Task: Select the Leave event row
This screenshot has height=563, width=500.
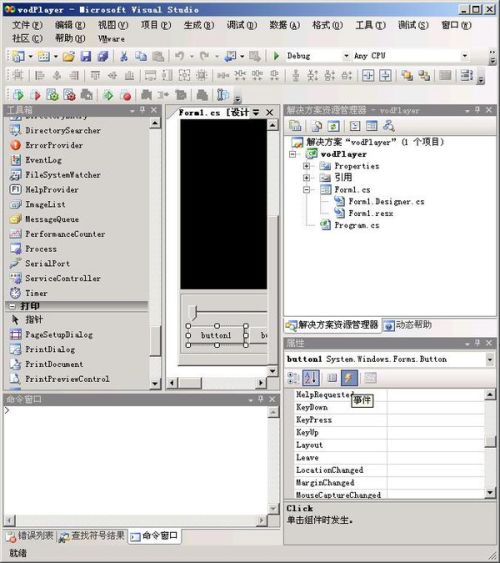Action: pyautogui.click(x=389, y=457)
